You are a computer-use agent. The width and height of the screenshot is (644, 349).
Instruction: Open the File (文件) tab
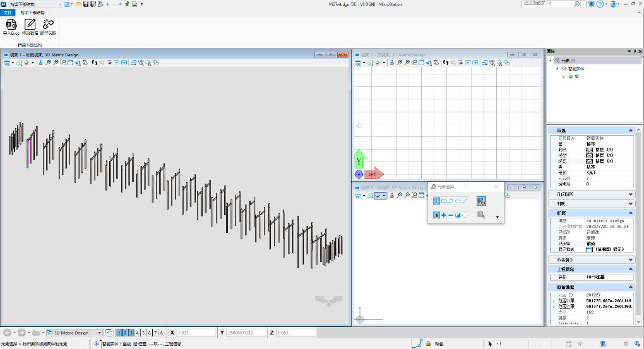[8, 13]
